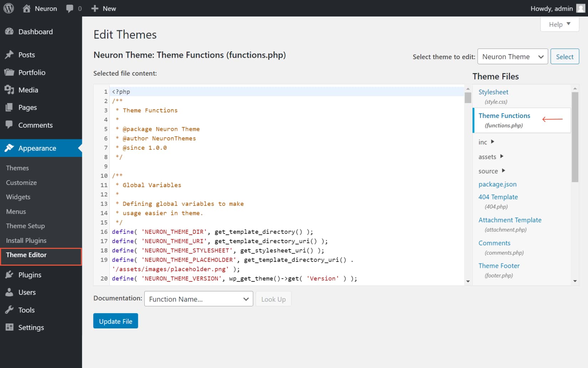This screenshot has height=368, width=588.
Task: Open the Function Name documentation dropdown
Action: pyautogui.click(x=198, y=299)
